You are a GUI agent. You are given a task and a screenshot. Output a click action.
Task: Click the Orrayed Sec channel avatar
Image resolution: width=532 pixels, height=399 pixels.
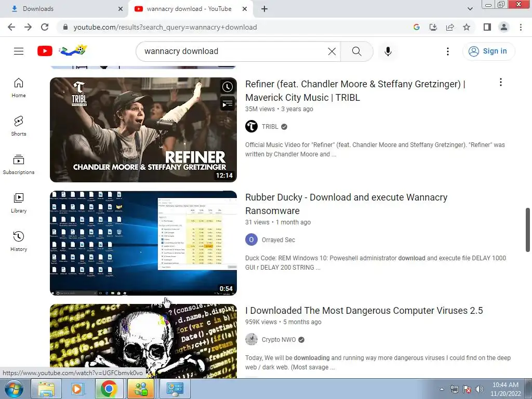click(x=251, y=240)
